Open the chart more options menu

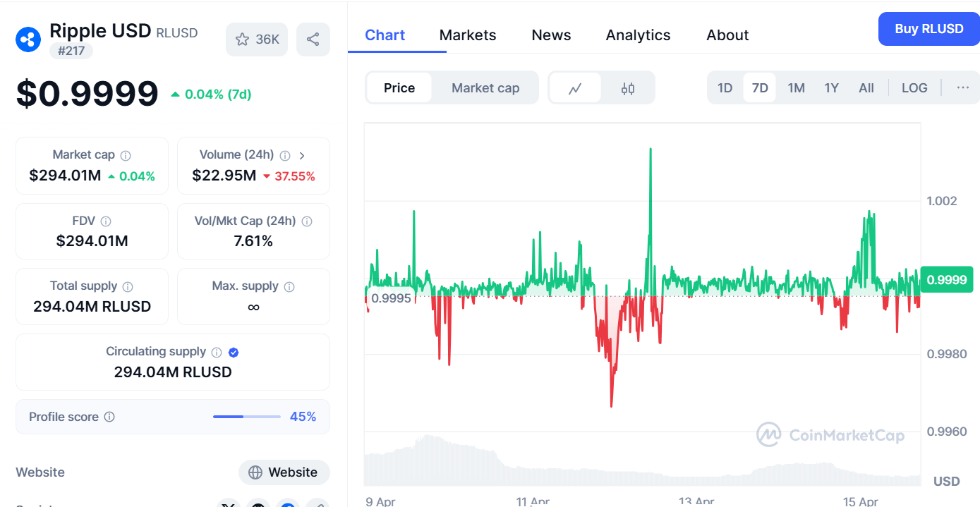click(x=962, y=88)
